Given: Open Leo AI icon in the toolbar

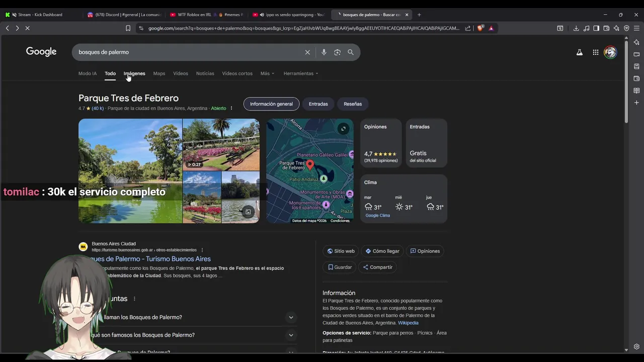Looking at the screenshot, I should [616, 28].
